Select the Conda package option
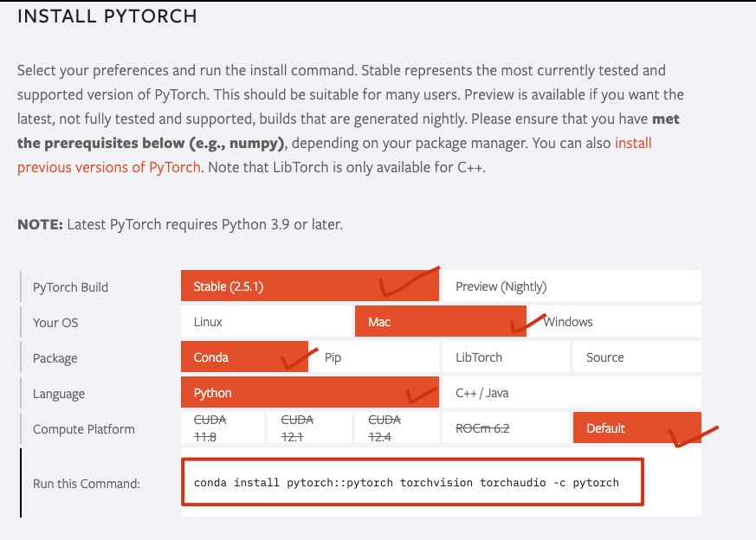The width and height of the screenshot is (756, 540). (x=244, y=357)
